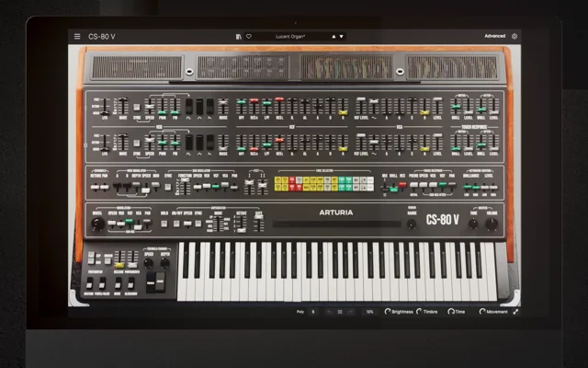This screenshot has height=368, width=588.
Task: Click the green Brill lever beside Mix
Action: (x=394, y=189)
